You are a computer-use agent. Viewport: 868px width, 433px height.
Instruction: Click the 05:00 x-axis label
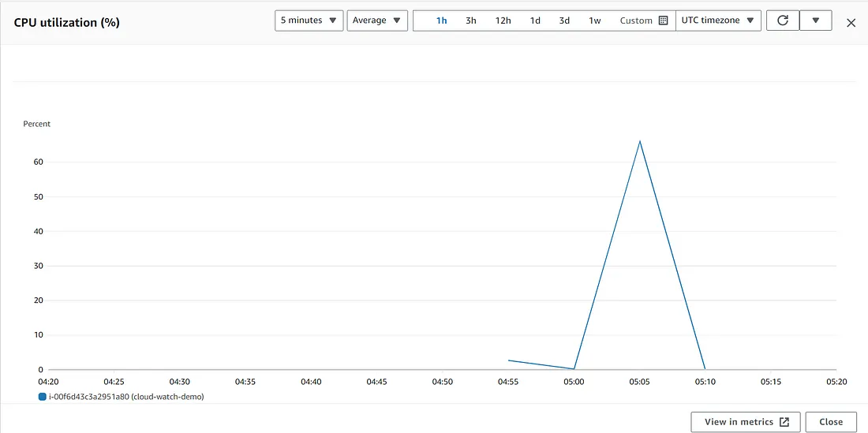(x=574, y=382)
